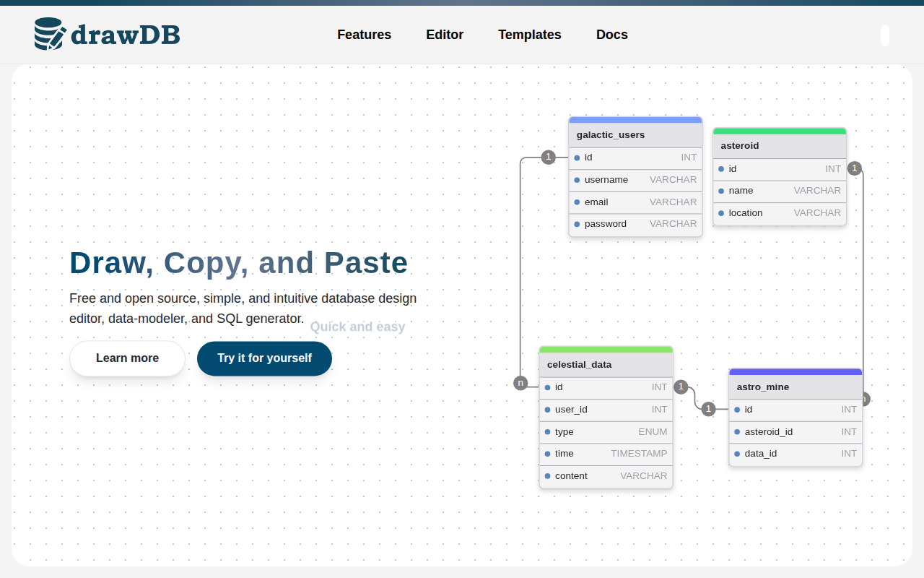
Task: Click the password field row
Action: pyautogui.click(x=635, y=225)
